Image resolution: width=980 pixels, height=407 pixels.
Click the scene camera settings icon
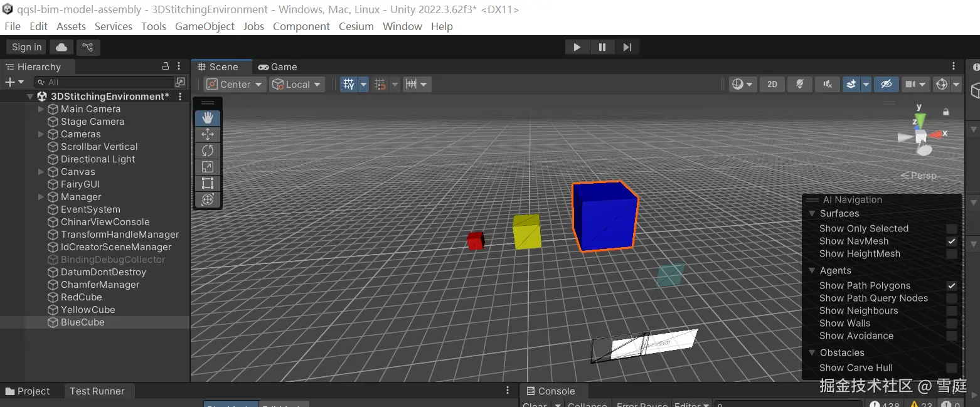tap(910, 84)
